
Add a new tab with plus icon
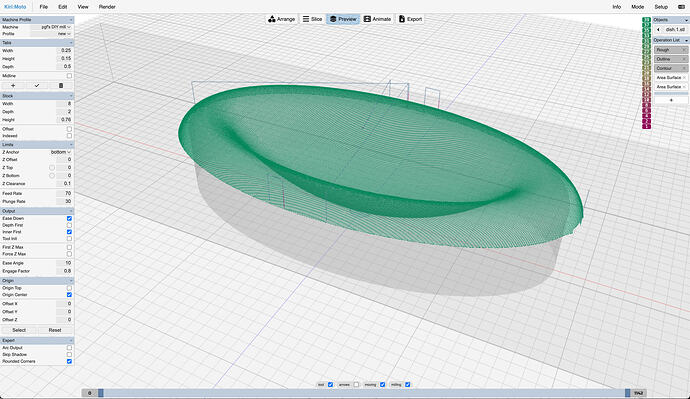(13, 85)
